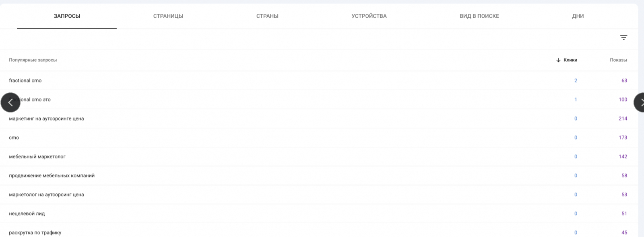Select 'маркетолог на аутсорсинг цена' row
Screen dimensions: 644x237
pos(319,194)
